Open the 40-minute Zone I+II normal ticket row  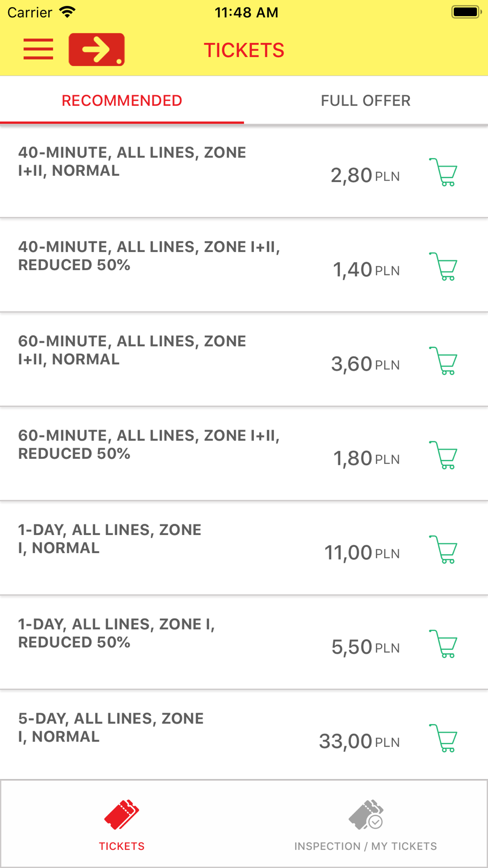(x=244, y=171)
